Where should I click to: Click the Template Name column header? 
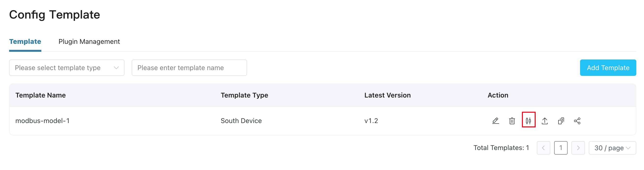point(41,95)
